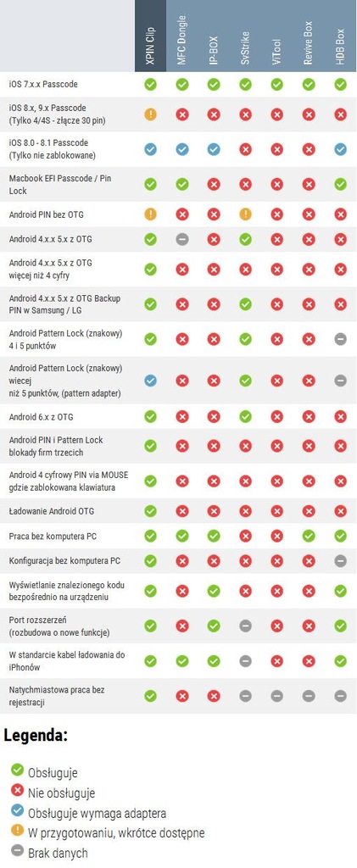The image size is (357, 868).
Task: Click green check for Revive Box Praca bez komputera
Action: [x=309, y=536]
